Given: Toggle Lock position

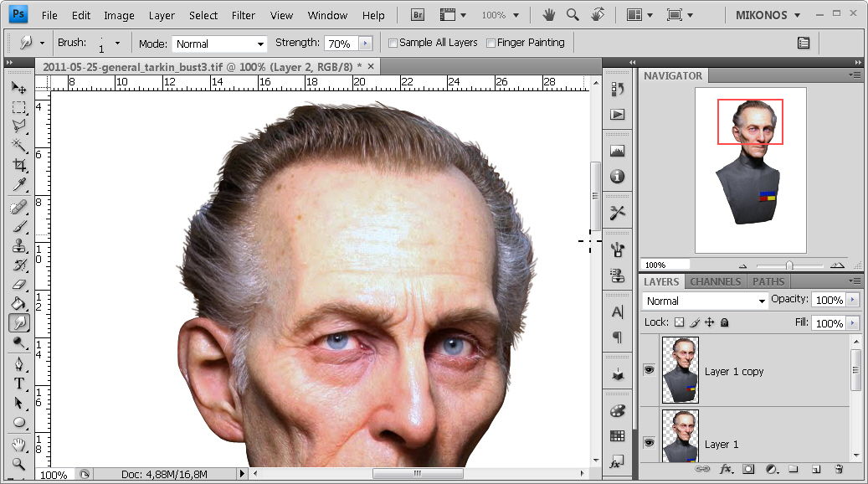Looking at the screenshot, I should coord(710,322).
